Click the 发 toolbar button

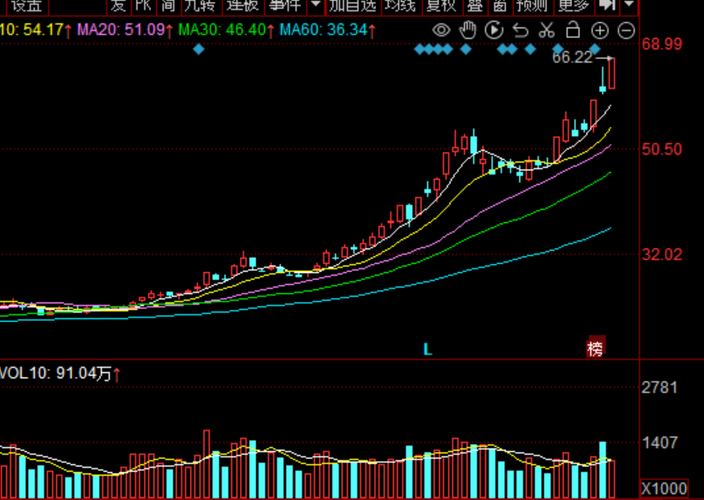click(x=119, y=6)
